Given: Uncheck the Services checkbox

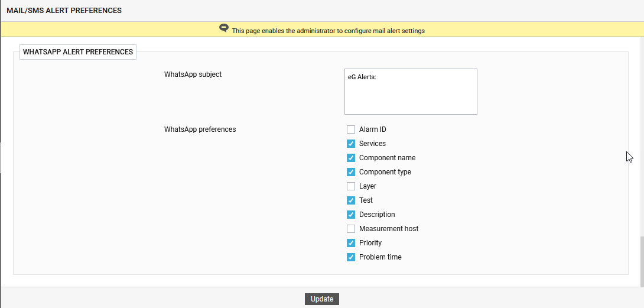Looking at the screenshot, I should (351, 144).
